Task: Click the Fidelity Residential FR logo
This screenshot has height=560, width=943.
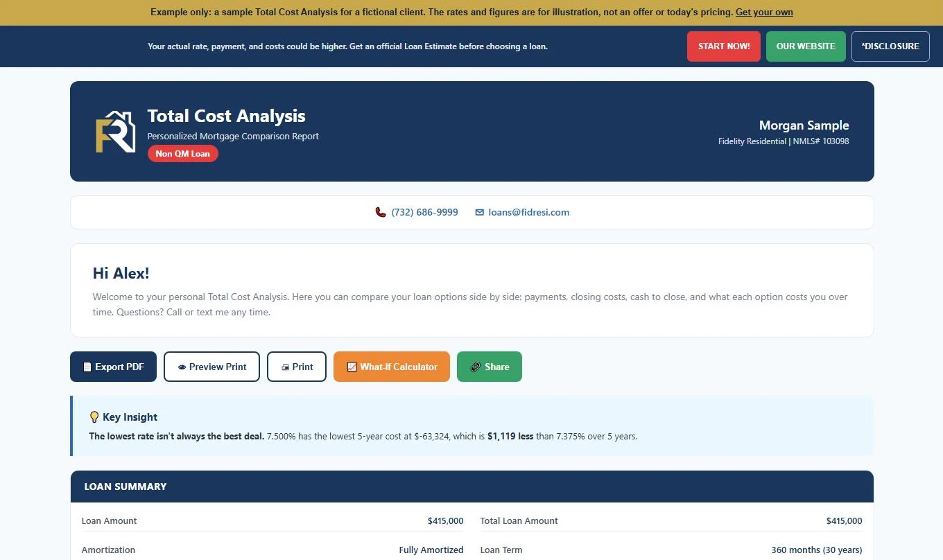Action: click(x=115, y=132)
